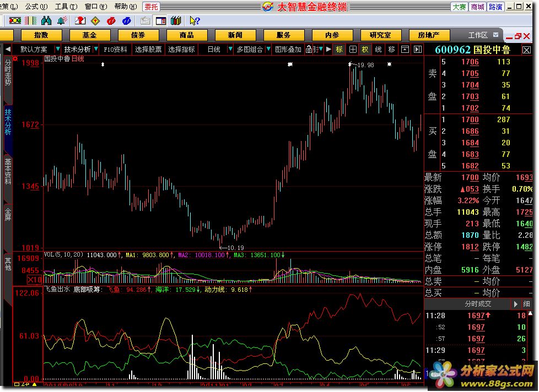The width and height of the screenshot is (539, 392).
Task: Click the yellow diamond up-arrow icon
Action: tap(95, 21)
